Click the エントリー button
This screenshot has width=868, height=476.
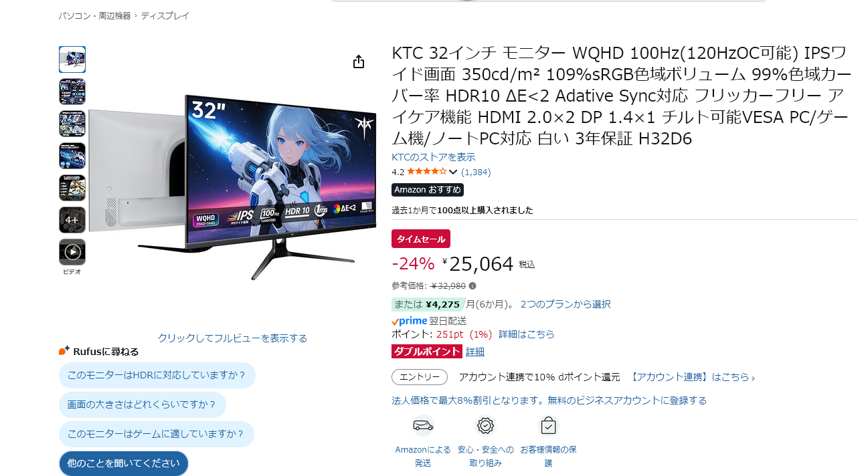coord(420,377)
